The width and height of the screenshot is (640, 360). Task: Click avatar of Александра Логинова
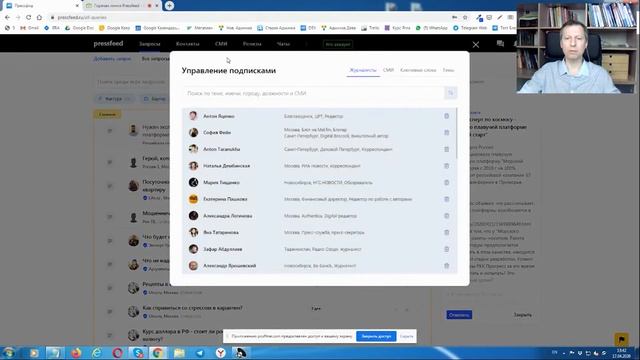click(x=193, y=216)
